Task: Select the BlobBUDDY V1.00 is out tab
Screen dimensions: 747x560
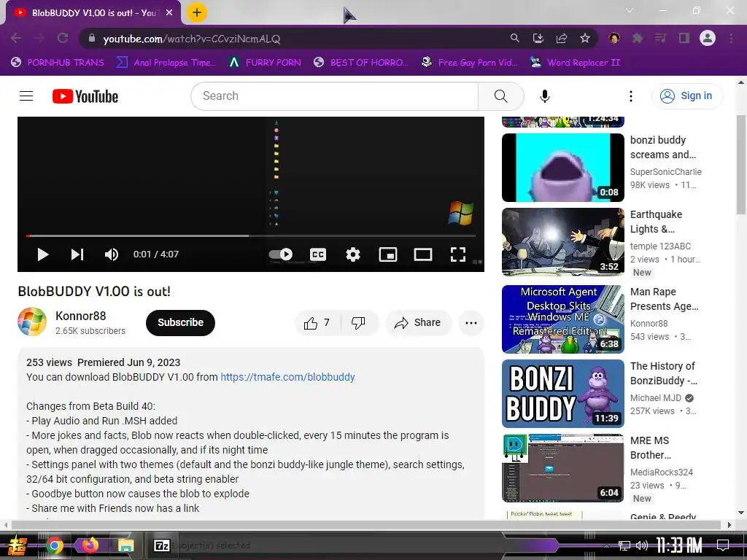Action: tap(94, 13)
